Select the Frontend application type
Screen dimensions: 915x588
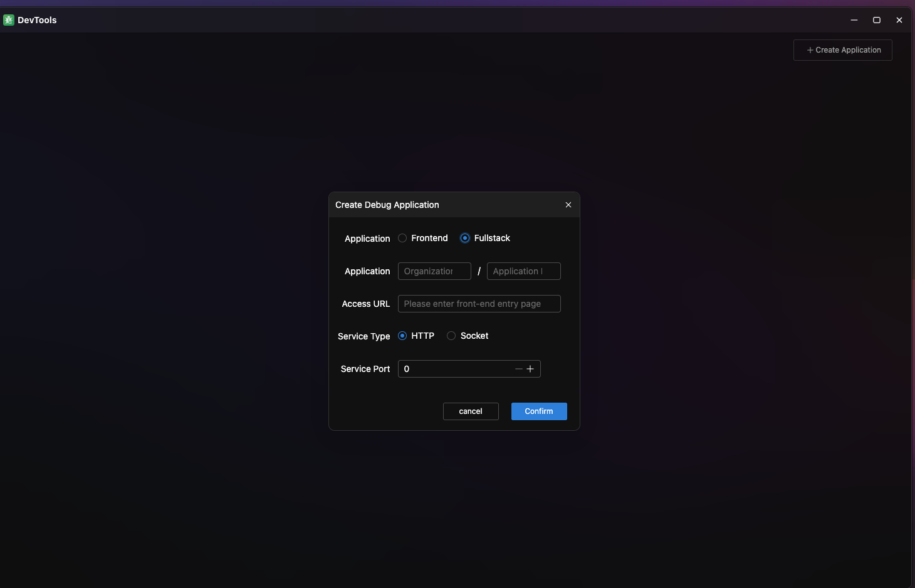pyautogui.click(x=402, y=238)
